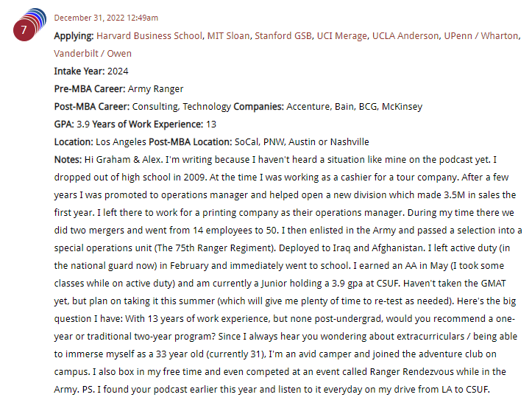Click the Applying label
532x400 pixels.
[x=74, y=35]
